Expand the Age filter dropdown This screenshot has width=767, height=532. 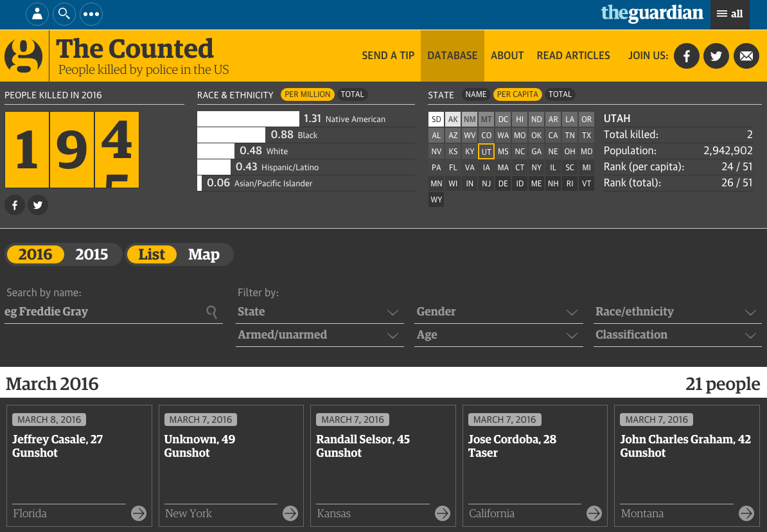[x=498, y=335]
